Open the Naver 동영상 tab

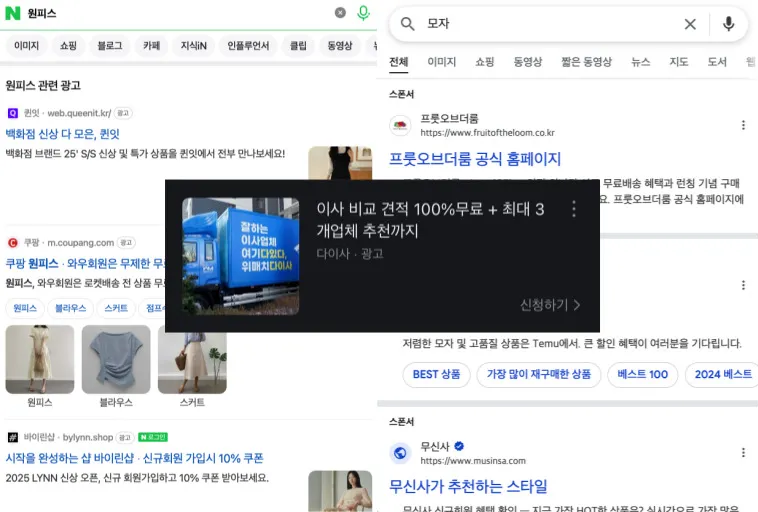tap(339, 46)
